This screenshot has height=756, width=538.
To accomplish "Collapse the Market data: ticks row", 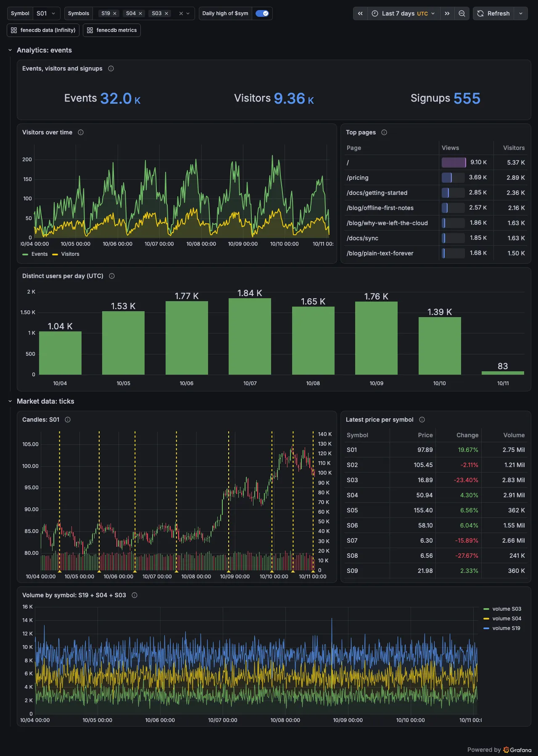I will (x=10, y=401).
